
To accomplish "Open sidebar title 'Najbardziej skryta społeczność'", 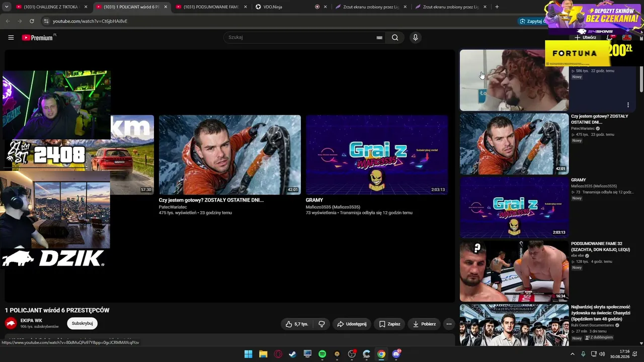I will [x=601, y=313].
